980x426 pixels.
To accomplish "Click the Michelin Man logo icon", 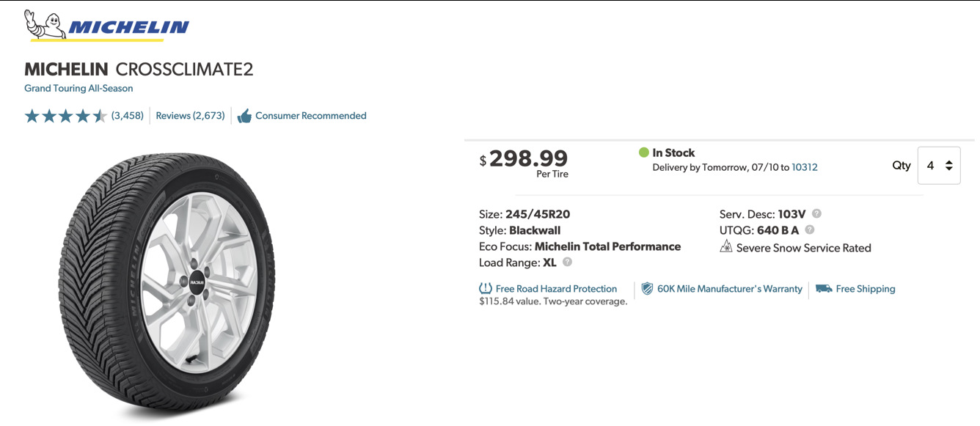I will [40, 24].
